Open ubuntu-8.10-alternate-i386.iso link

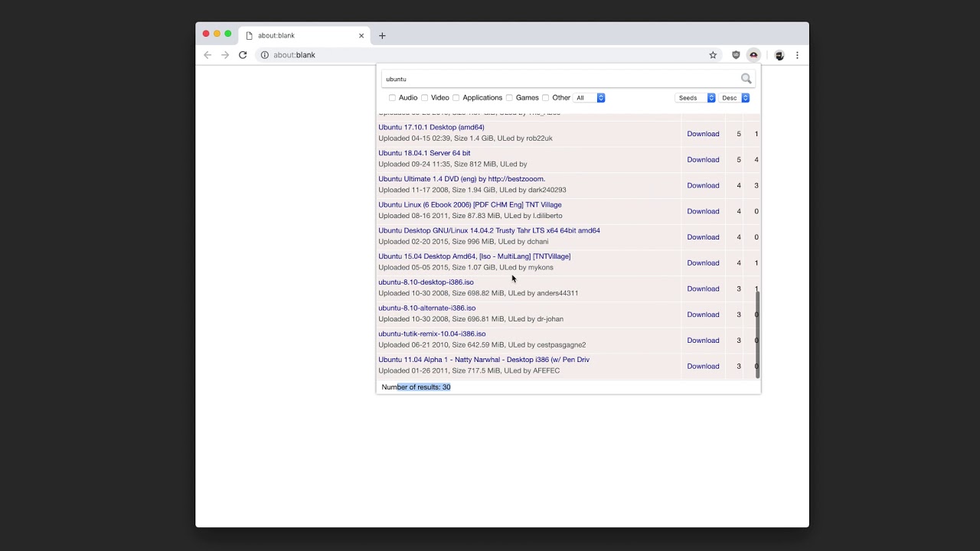[427, 308]
